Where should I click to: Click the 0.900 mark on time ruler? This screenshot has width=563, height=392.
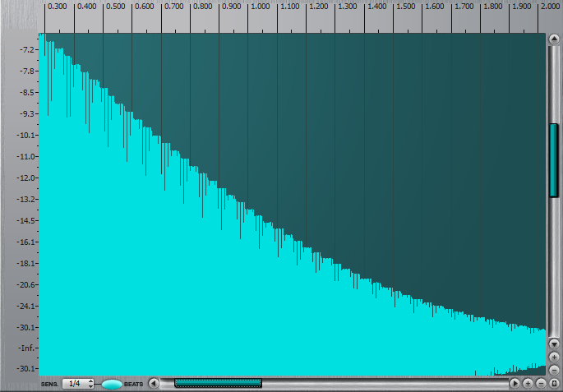coord(232,7)
